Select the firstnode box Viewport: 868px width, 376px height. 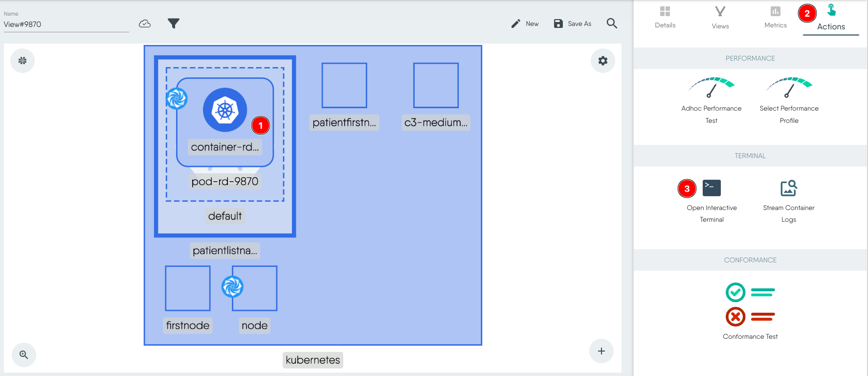pyautogui.click(x=188, y=288)
